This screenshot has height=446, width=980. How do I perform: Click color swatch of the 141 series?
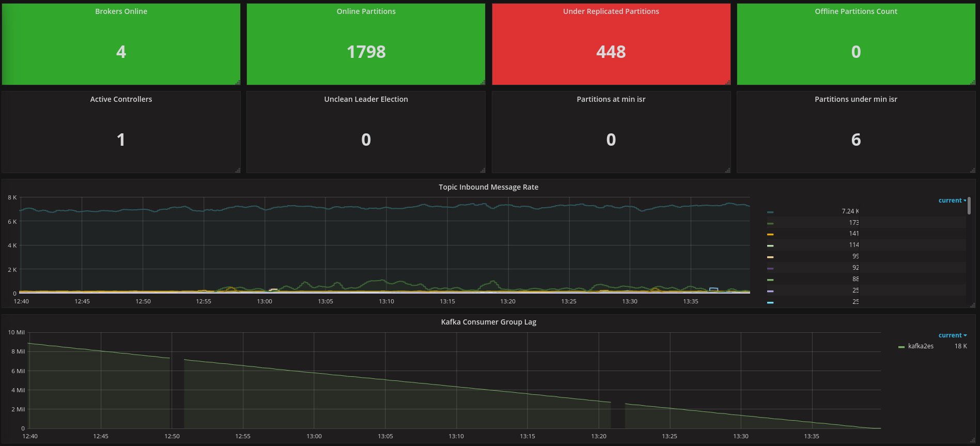[x=770, y=235]
